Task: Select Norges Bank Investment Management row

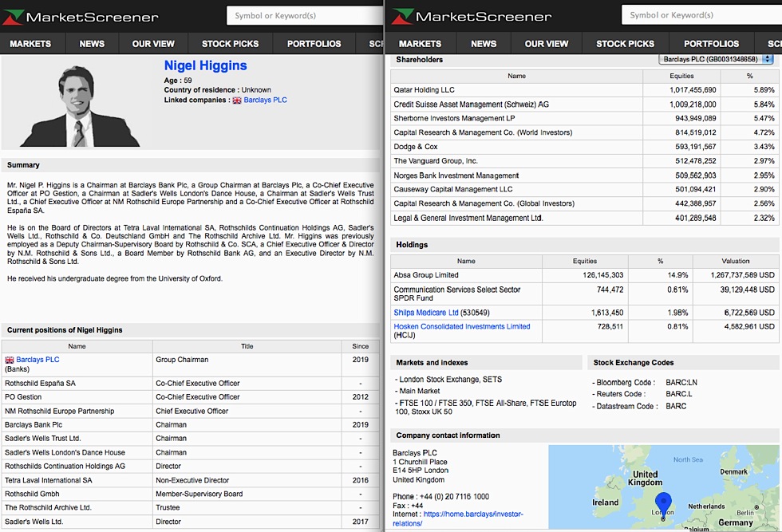Action: pyautogui.click(x=583, y=175)
